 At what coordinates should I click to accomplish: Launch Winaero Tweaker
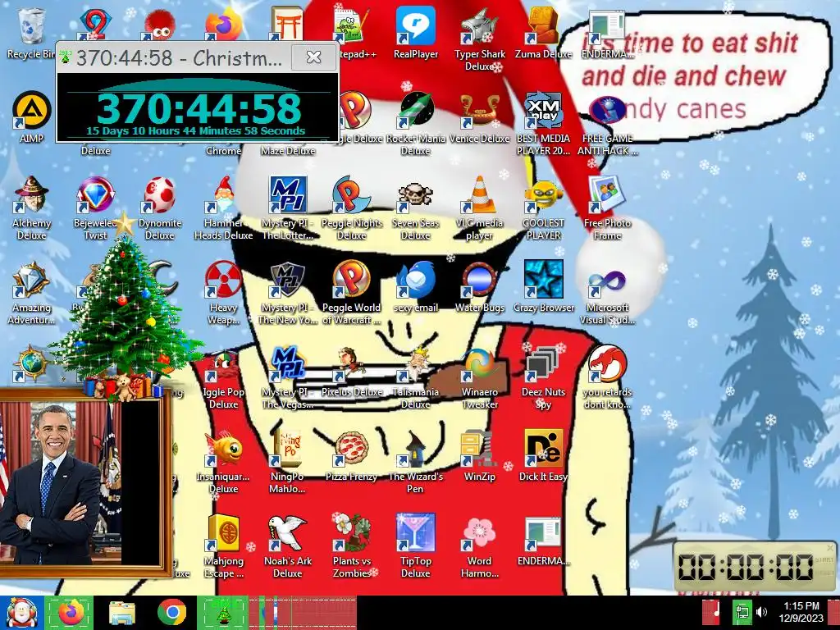[479, 377]
